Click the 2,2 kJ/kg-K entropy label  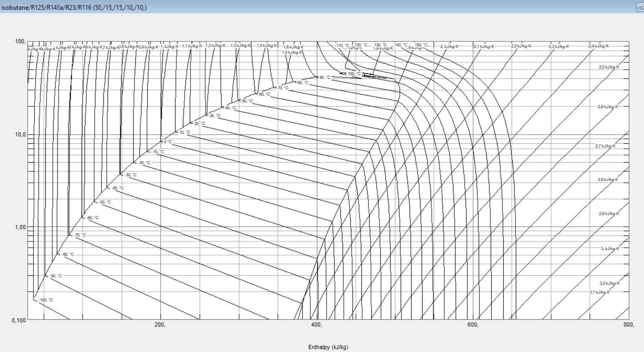(521, 46)
